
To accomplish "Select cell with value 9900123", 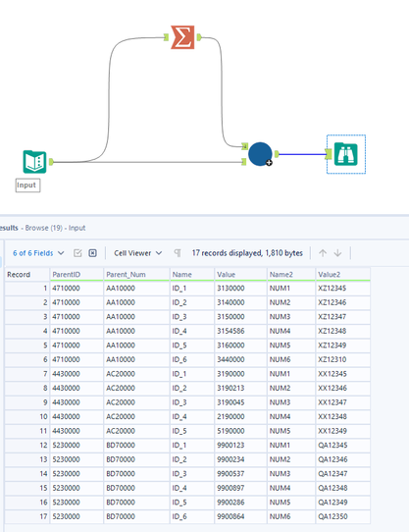I will (x=240, y=446).
